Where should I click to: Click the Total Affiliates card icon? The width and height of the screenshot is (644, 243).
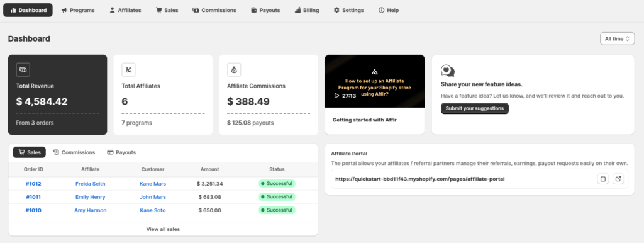pyautogui.click(x=128, y=69)
